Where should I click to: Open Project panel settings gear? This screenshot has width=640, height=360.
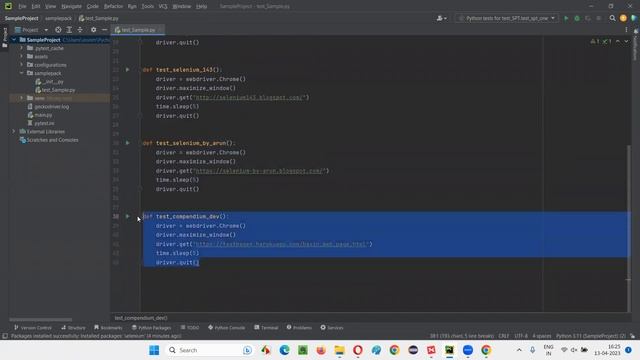(x=93, y=30)
